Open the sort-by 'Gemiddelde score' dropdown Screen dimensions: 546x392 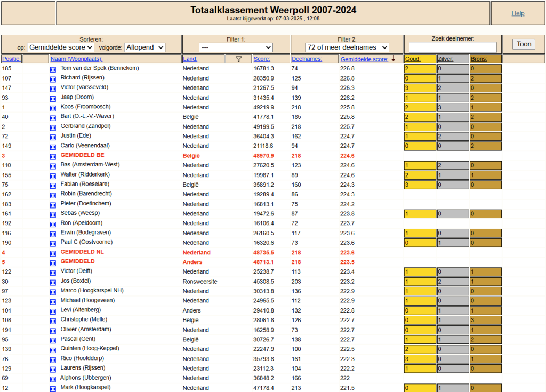click(x=61, y=47)
